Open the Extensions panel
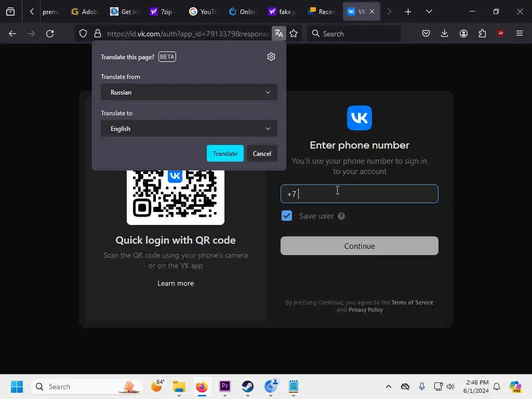The image size is (532, 399). 482,33
